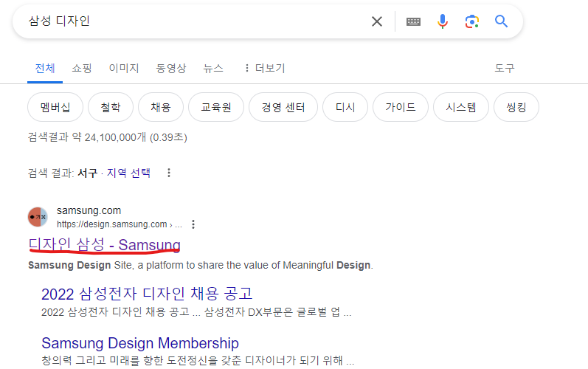Open the 디자인 삼성 - Samsung result

coord(105,244)
